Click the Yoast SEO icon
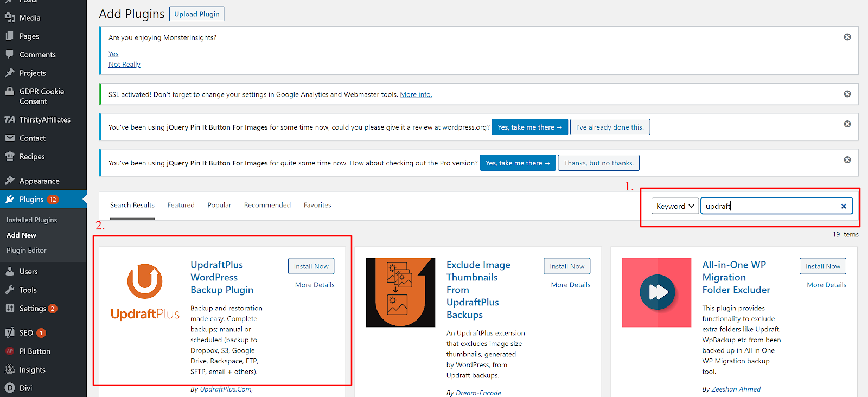868x397 pixels. click(x=10, y=333)
